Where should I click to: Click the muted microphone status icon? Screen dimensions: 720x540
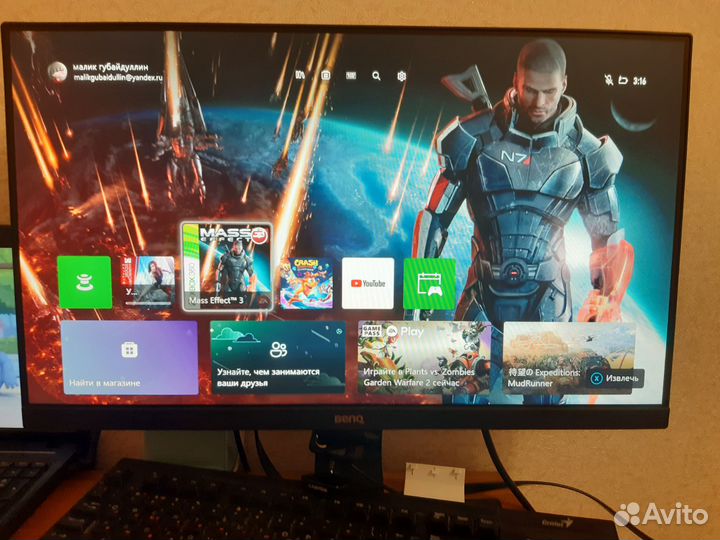609,80
